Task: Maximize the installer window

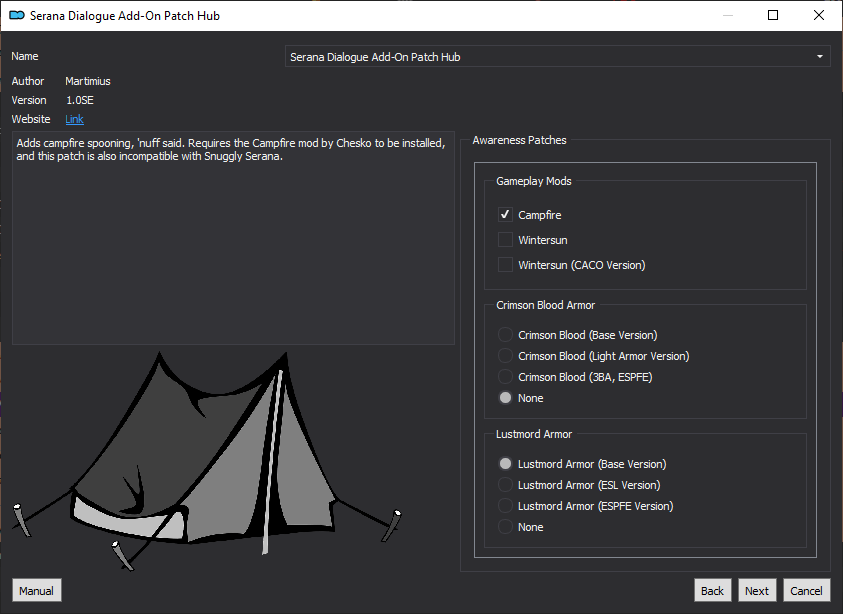Action: coord(773,15)
